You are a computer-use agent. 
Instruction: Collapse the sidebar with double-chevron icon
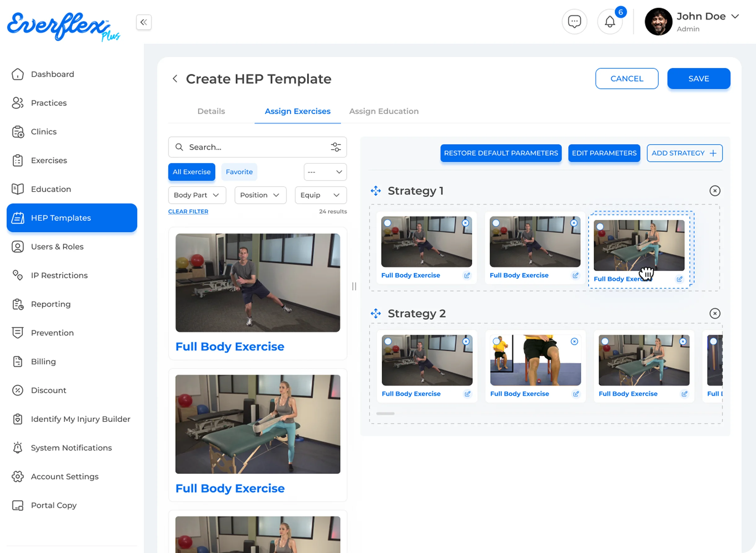(143, 22)
